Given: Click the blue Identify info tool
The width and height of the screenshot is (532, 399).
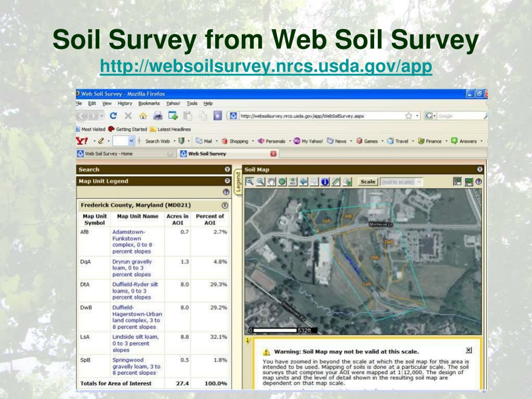Looking at the screenshot, I should pyautogui.click(x=325, y=182).
